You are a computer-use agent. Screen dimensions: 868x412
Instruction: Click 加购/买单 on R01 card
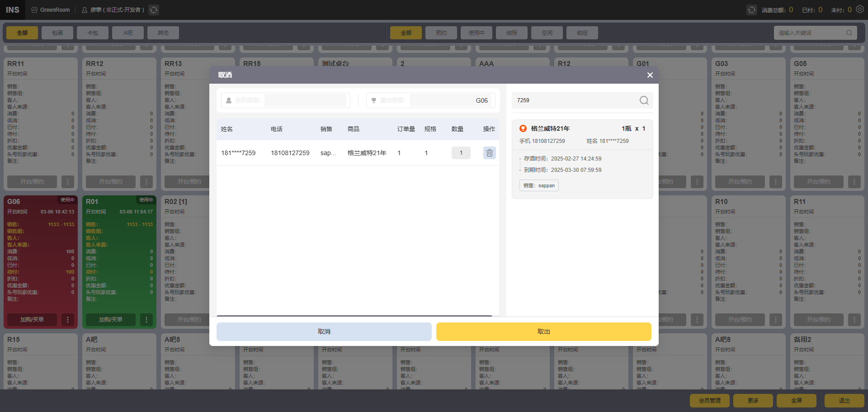tap(111, 320)
